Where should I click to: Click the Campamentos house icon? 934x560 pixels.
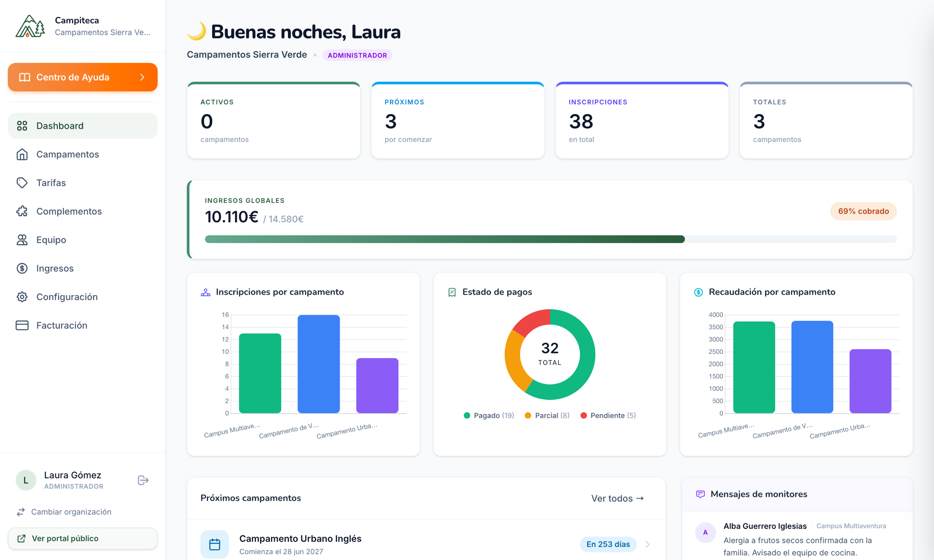22,154
